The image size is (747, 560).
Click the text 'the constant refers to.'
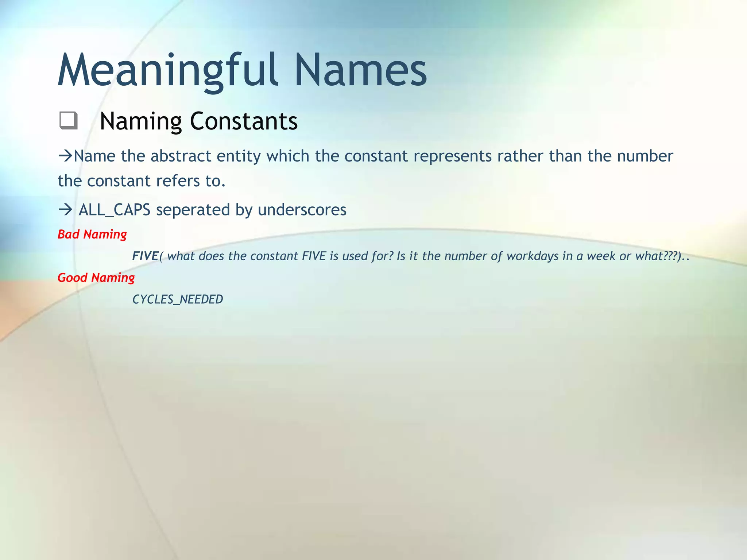click(142, 181)
